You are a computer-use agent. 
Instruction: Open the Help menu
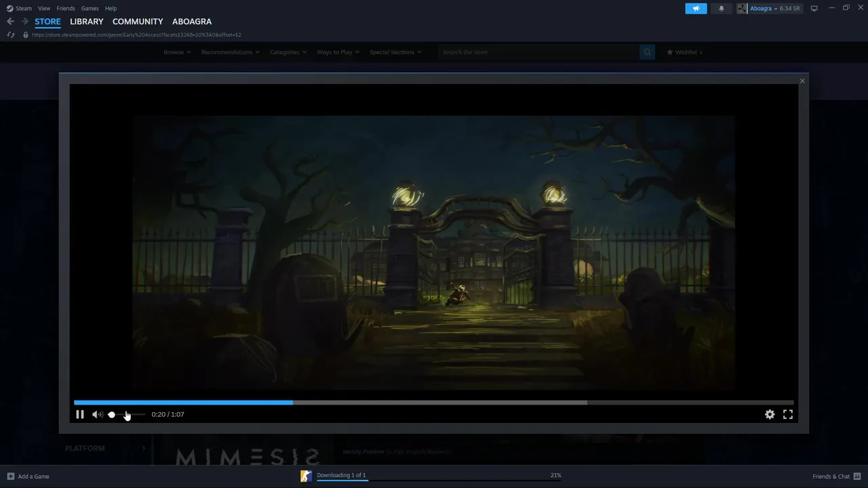[111, 8]
